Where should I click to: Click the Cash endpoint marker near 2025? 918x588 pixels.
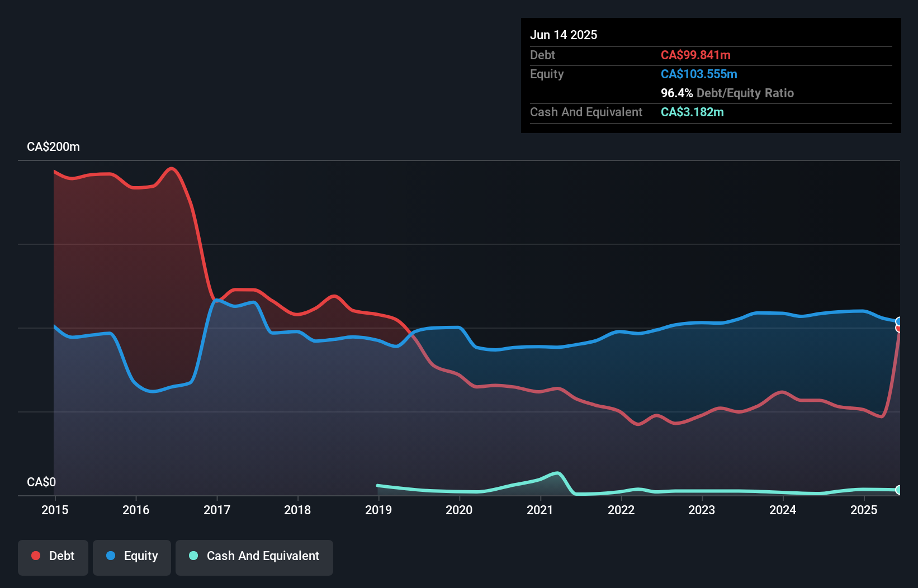pyautogui.click(x=899, y=490)
